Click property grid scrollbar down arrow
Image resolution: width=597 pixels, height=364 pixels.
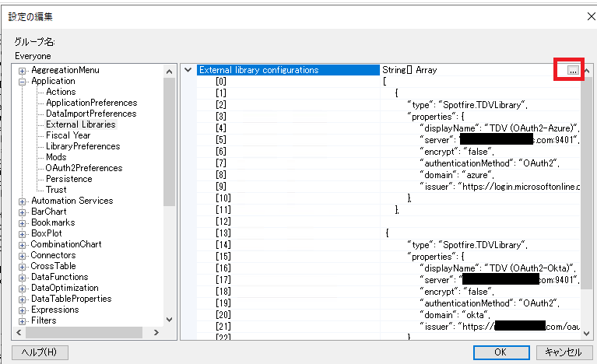[587, 334]
